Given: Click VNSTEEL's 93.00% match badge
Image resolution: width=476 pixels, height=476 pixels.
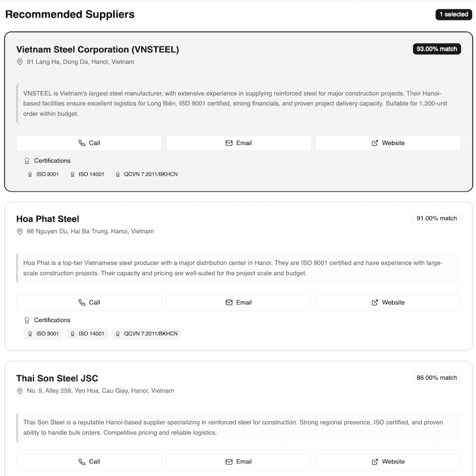Looking at the screenshot, I should 436,49.
